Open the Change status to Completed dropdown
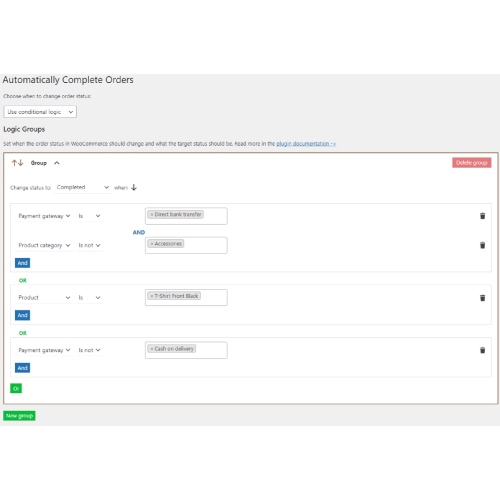The image size is (500, 500). point(83,187)
